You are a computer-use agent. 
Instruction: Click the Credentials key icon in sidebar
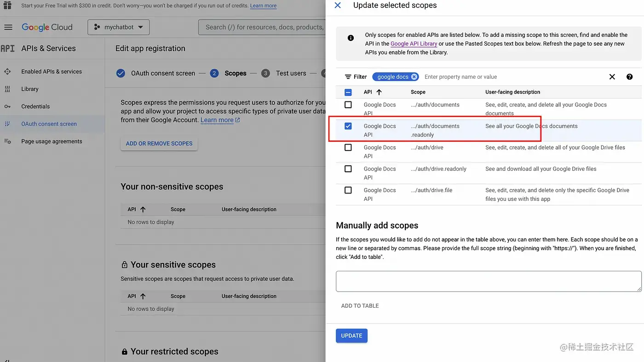[7, 106]
